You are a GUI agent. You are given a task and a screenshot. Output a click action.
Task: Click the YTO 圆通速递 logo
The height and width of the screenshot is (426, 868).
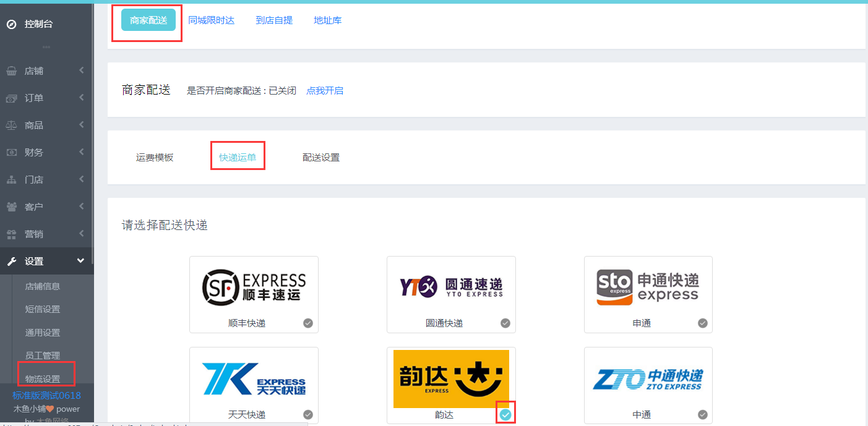[451, 287]
